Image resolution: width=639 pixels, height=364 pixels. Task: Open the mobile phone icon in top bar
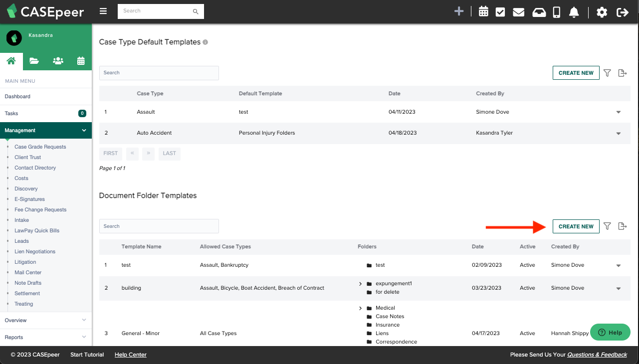click(x=557, y=12)
